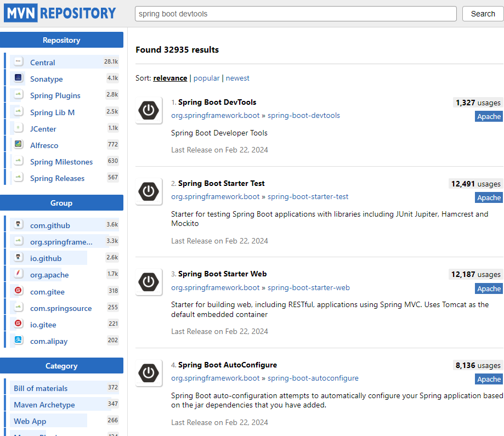Sort results by newest

pyautogui.click(x=237, y=78)
